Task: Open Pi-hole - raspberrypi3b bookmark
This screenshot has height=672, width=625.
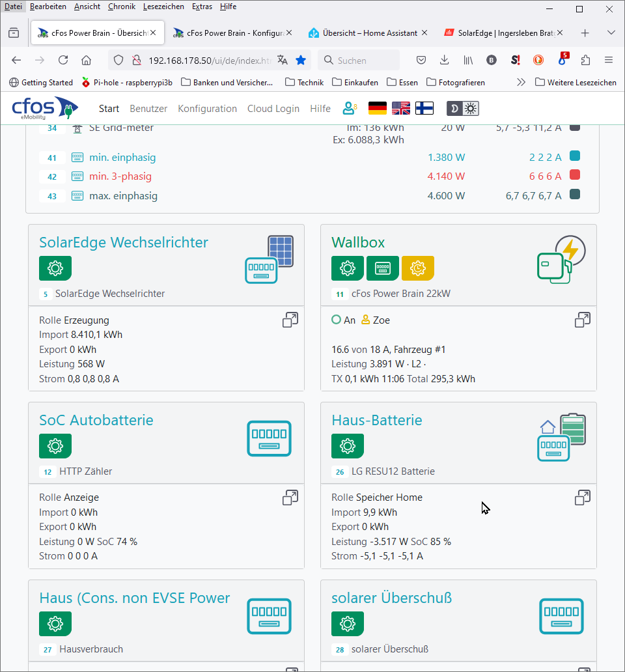Action: [127, 82]
